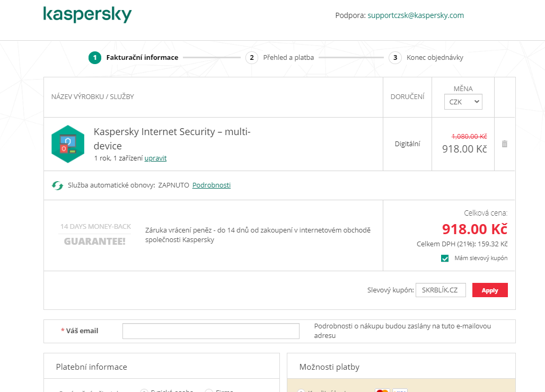Click the crossed-out price 1,080.00 Kč
The image size is (545, 392).
(x=469, y=137)
